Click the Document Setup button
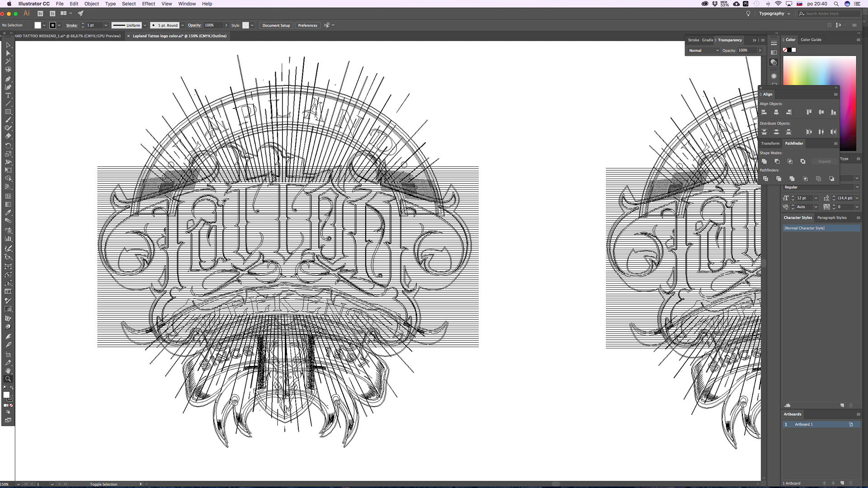 (x=276, y=25)
